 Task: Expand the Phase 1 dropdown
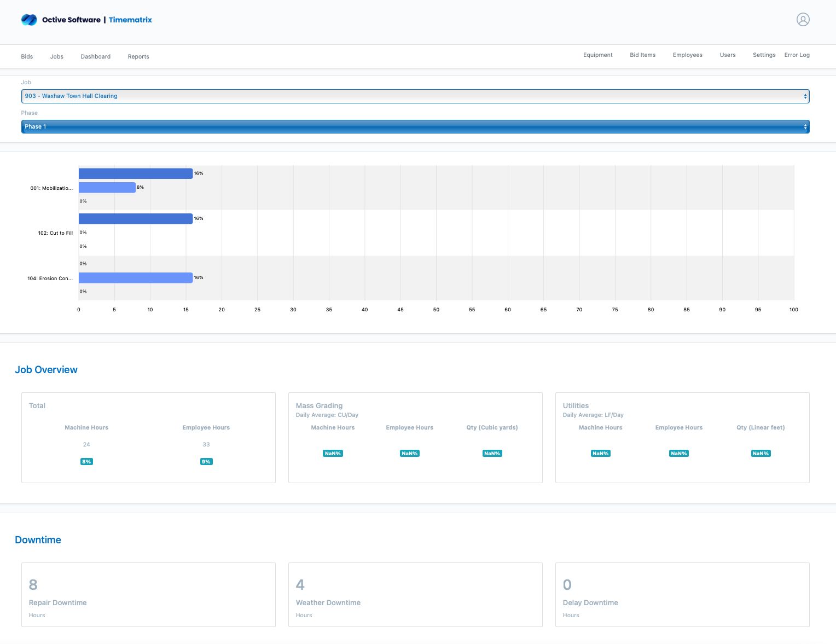click(415, 127)
